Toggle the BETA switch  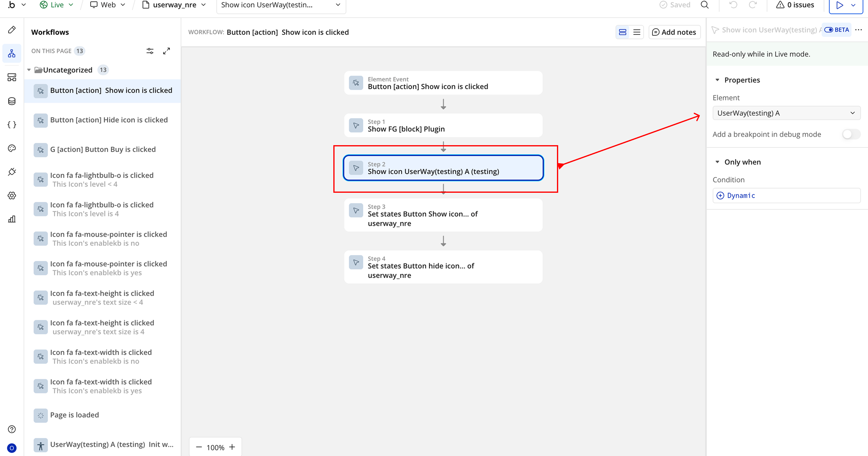click(x=829, y=30)
